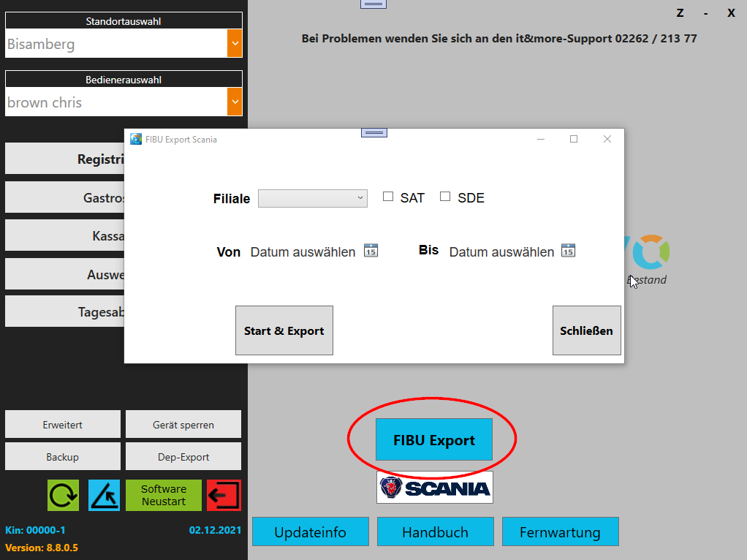This screenshot has width=747, height=560.
Task: Click the blue triangle cursor icon
Action: coord(104,495)
